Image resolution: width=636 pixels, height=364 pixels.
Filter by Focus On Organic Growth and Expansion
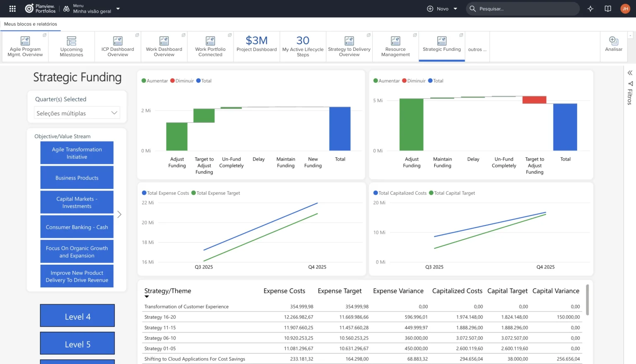77,251
